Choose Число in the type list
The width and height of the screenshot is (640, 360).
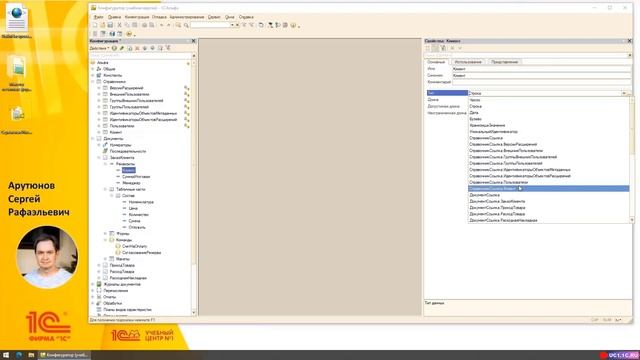(549, 100)
